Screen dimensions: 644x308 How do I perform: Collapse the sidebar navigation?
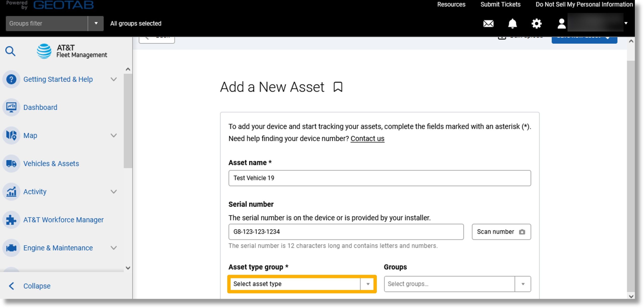(37, 286)
